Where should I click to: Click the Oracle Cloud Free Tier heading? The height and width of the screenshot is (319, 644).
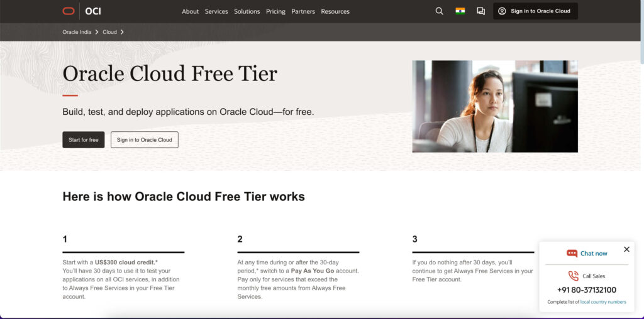click(170, 74)
